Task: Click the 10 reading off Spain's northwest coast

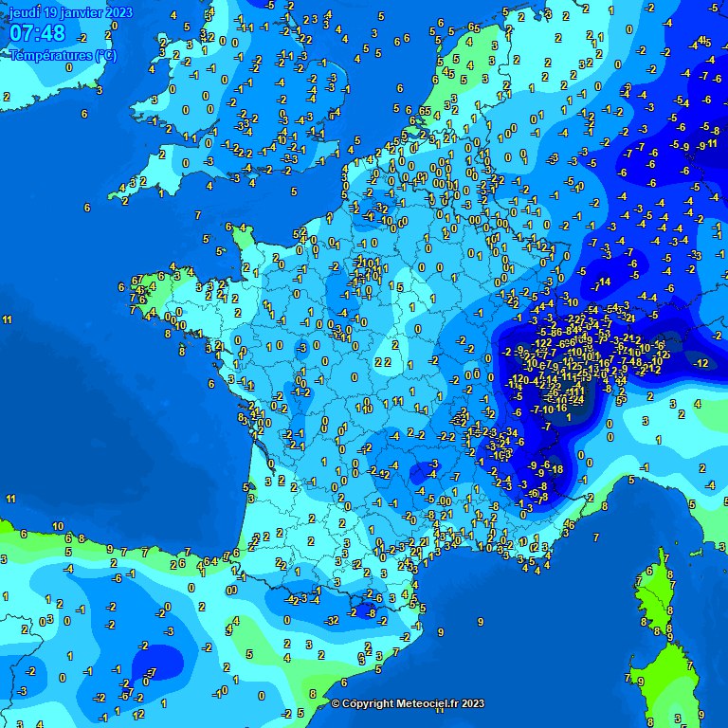Action: pos(58,525)
